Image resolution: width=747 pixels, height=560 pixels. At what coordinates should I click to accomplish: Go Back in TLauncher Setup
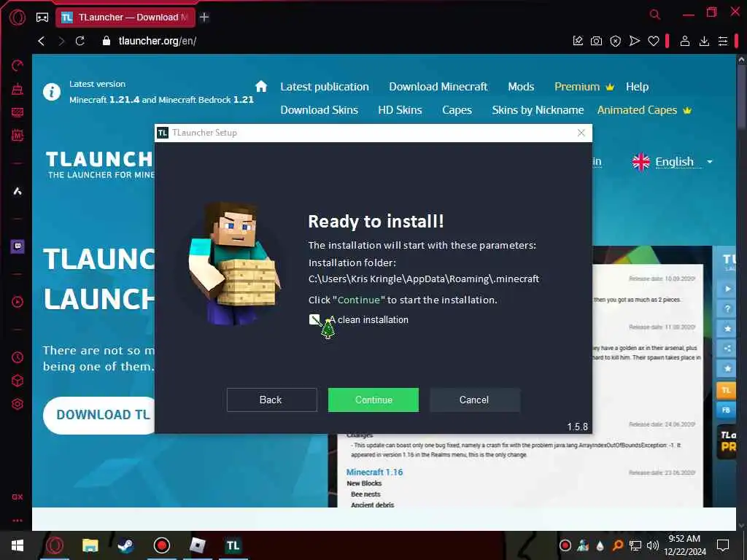tap(271, 400)
